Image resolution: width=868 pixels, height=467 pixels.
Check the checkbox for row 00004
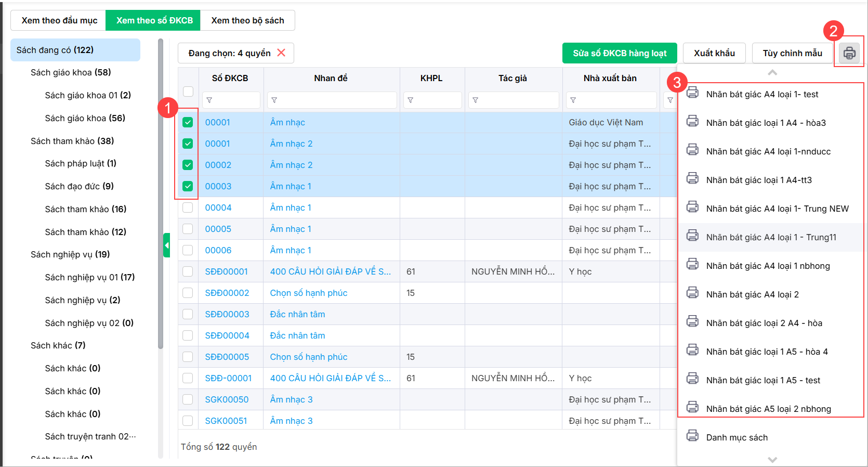[x=188, y=207]
